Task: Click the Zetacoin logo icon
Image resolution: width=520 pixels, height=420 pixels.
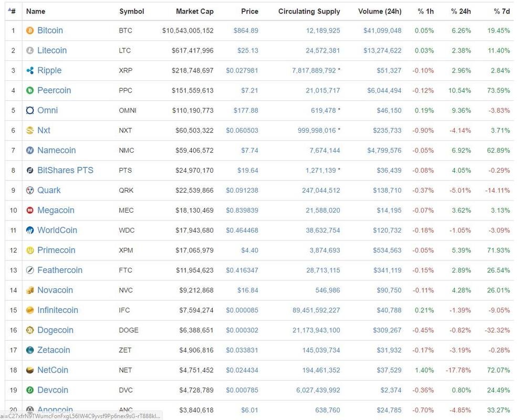Action: (x=30, y=350)
